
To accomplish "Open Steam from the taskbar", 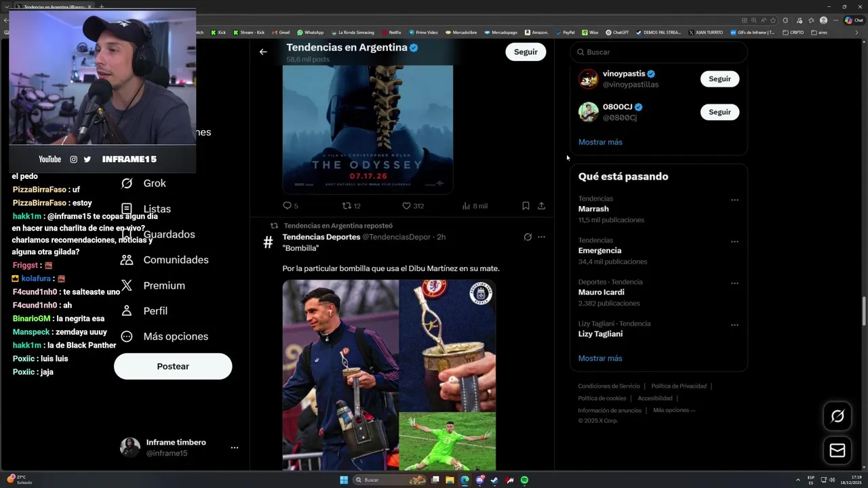I will 494,480.
